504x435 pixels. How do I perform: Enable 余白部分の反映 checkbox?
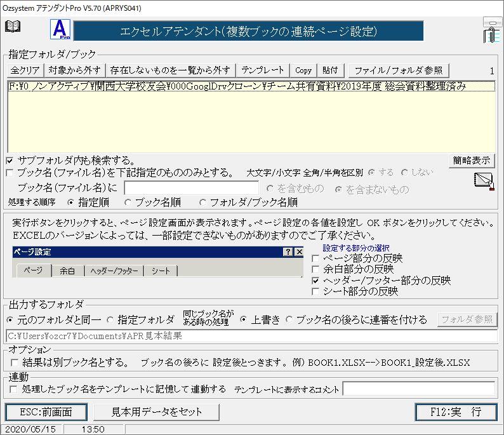coord(315,269)
